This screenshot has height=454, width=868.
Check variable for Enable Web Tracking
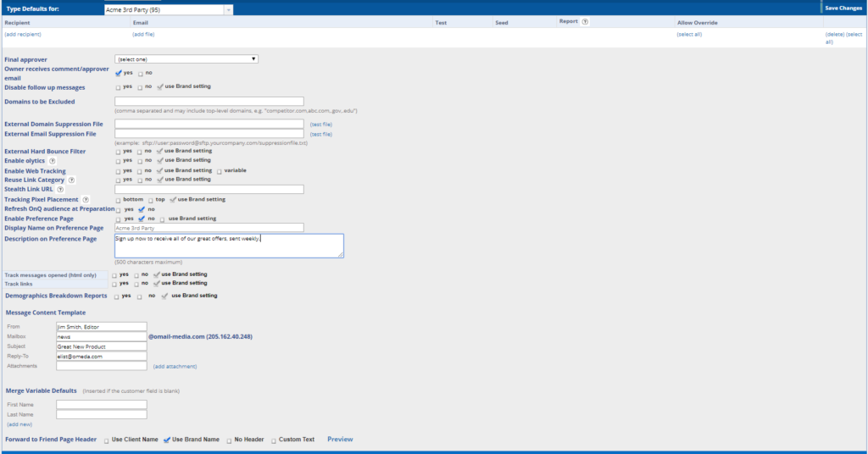pos(220,171)
